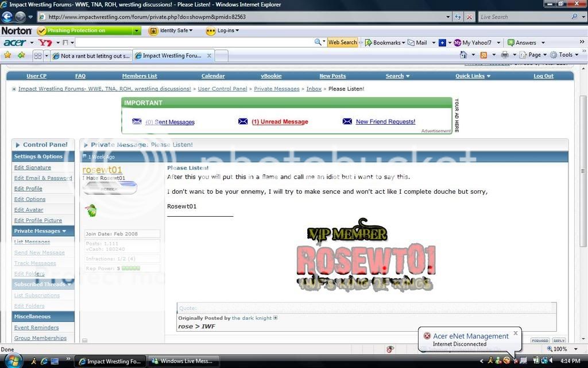Click the New Friend Requests envelope icon
The height and width of the screenshot is (368, 588).
point(347,122)
